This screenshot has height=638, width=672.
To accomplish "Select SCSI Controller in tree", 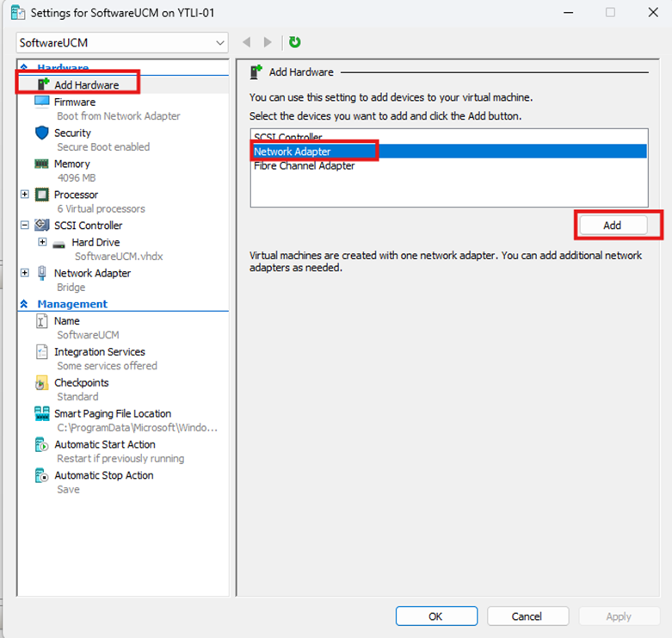I will point(88,225).
